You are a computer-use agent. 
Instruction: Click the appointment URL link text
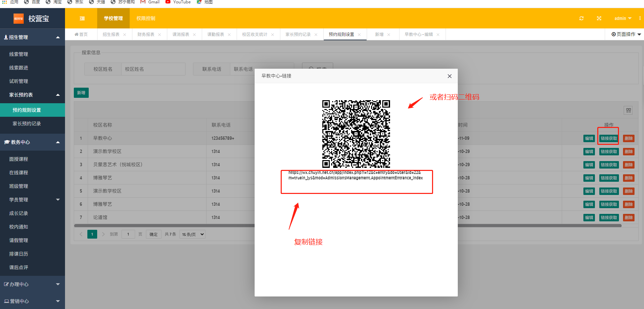pos(356,175)
